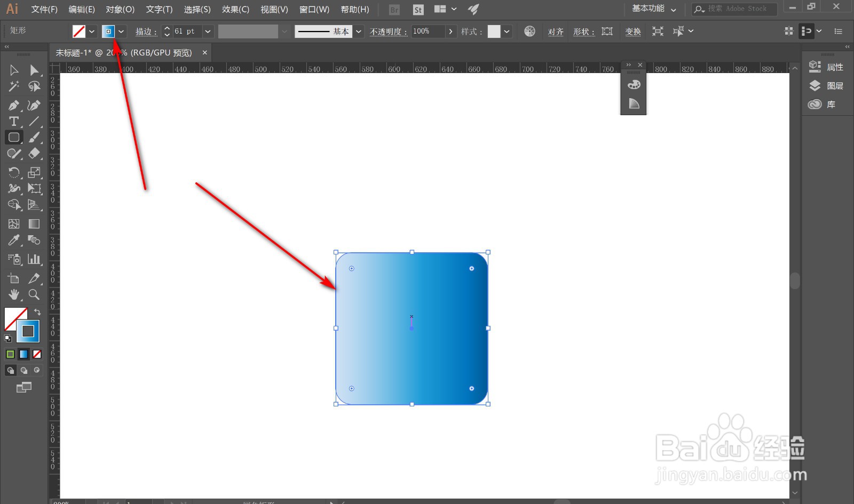Click the 对齐 align button
Viewport: 854px width, 504px height.
[556, 31]
